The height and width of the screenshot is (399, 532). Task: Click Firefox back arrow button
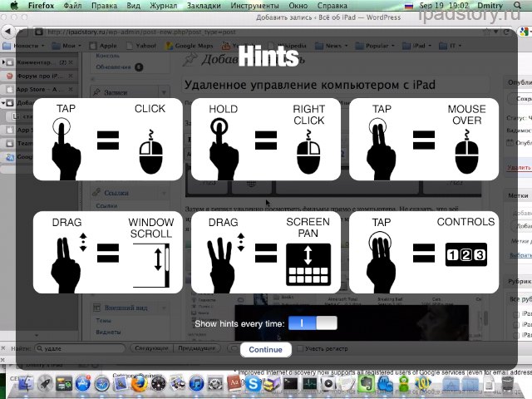[x=7, y=32]
